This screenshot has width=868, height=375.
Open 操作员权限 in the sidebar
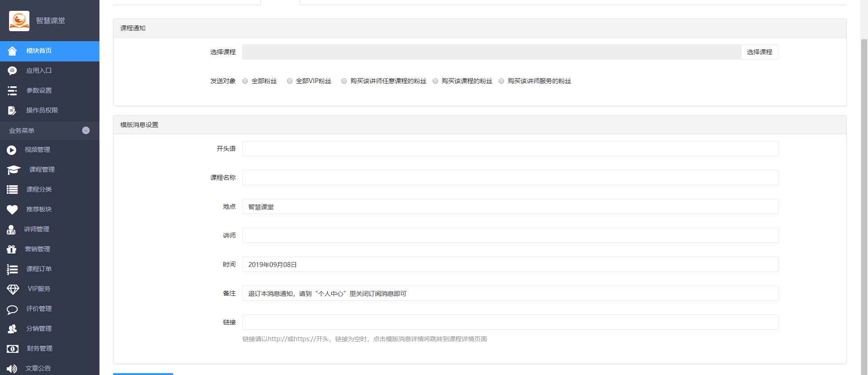(50, 111)
